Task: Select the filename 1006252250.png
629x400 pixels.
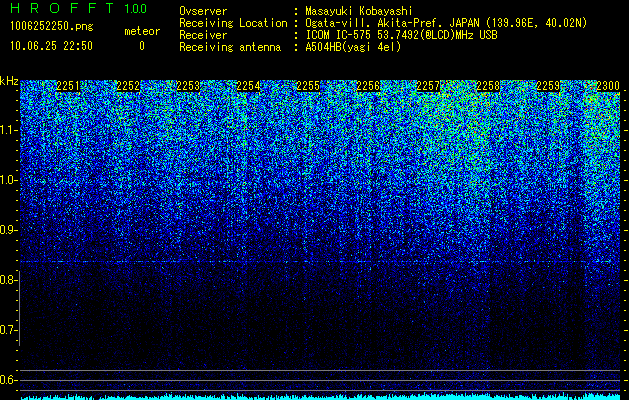Action: coord(52,26)
